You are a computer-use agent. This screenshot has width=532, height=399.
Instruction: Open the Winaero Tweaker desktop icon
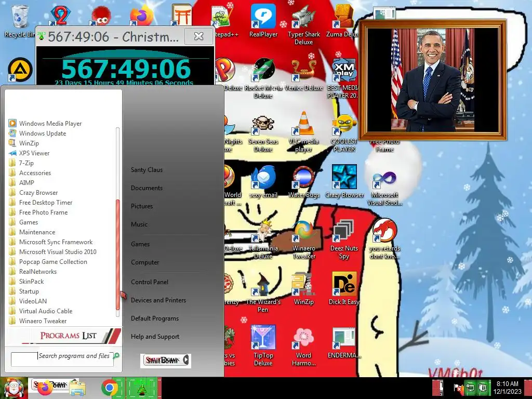pyautogui.click(x=303, y=239)
